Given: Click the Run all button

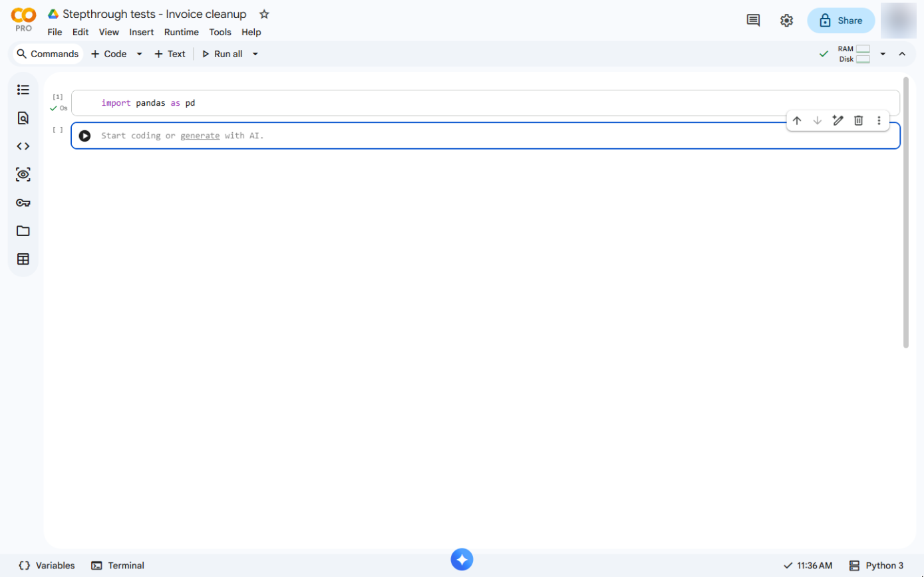Looking at the screenshot, I should pos(222,54).
